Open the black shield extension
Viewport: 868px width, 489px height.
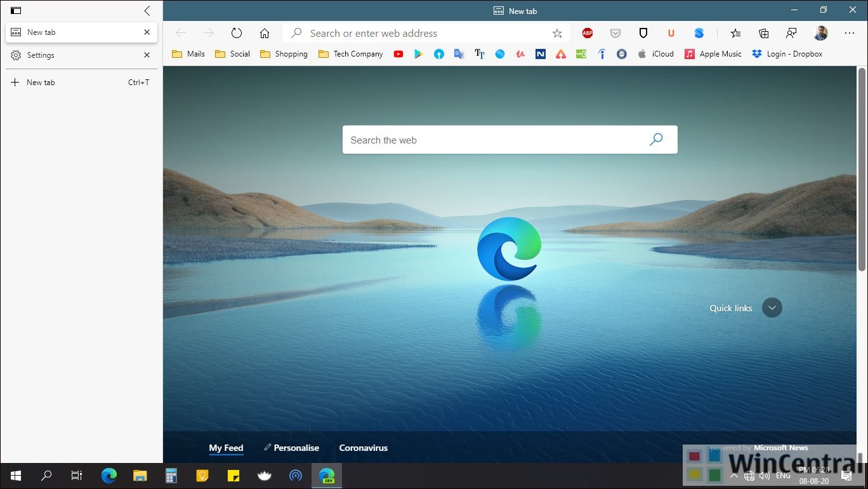tap(643, 34)
